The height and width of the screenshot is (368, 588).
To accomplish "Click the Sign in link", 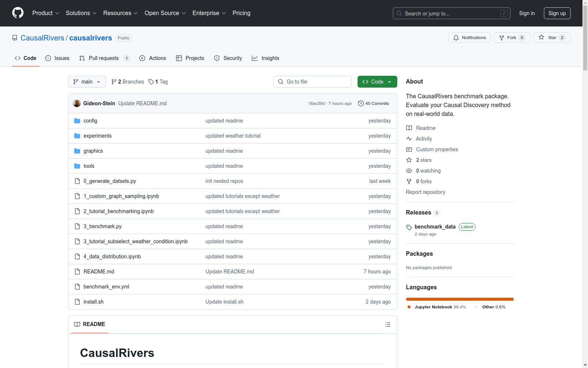I will click(x=527, y=13).
